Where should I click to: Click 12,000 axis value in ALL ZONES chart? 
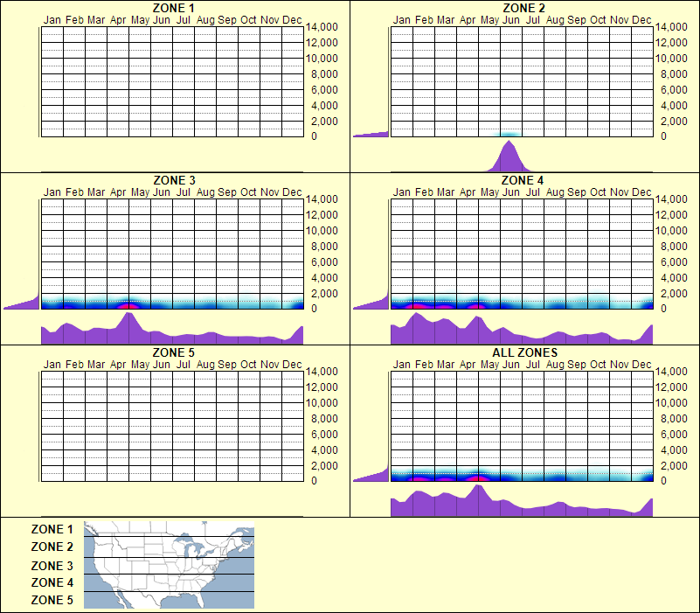[671, 387]
